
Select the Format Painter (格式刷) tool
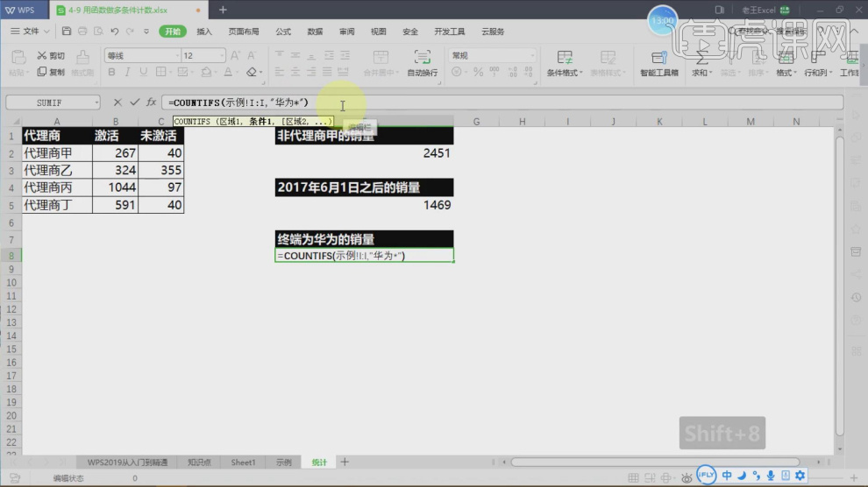82,62
